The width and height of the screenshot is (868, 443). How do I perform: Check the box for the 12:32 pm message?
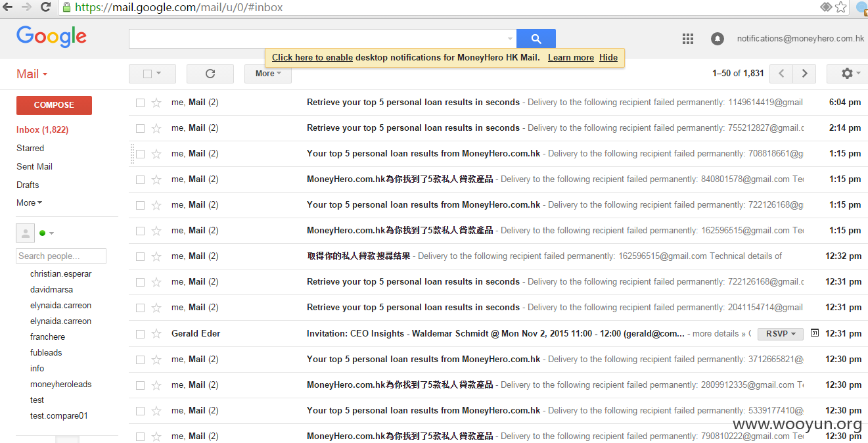pos(140,256)
